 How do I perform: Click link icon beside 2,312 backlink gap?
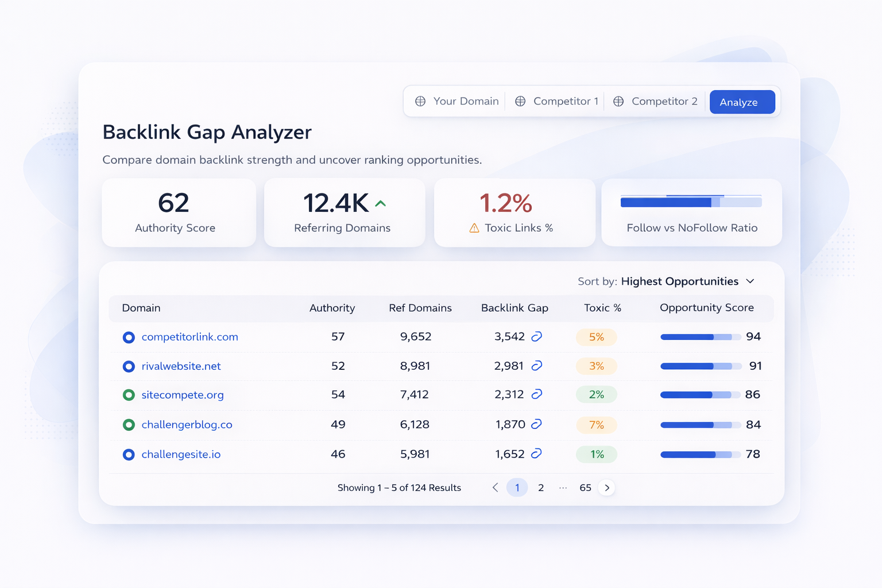tap(536, 394)
